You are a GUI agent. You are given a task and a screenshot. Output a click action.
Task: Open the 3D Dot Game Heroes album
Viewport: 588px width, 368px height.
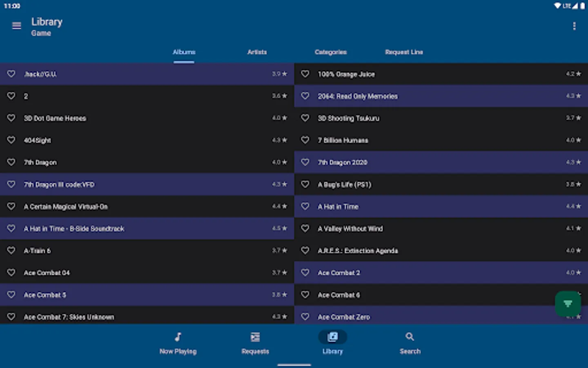55,119
